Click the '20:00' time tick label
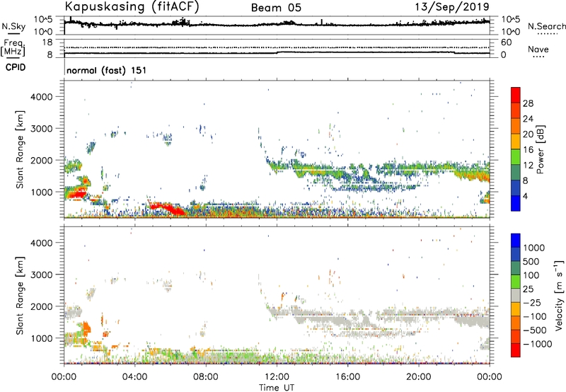 coord(418,377)
